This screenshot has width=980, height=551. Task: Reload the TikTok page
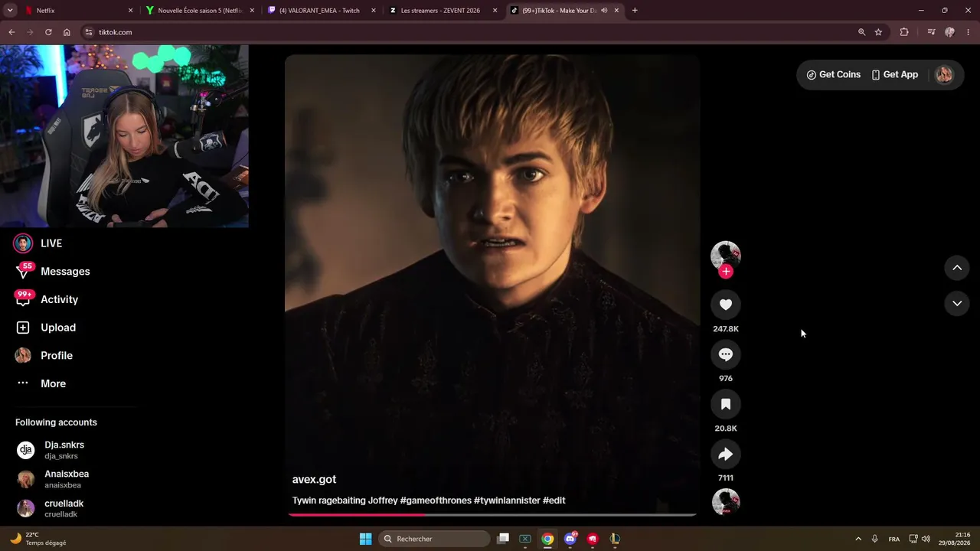click(x=48, y=32)
